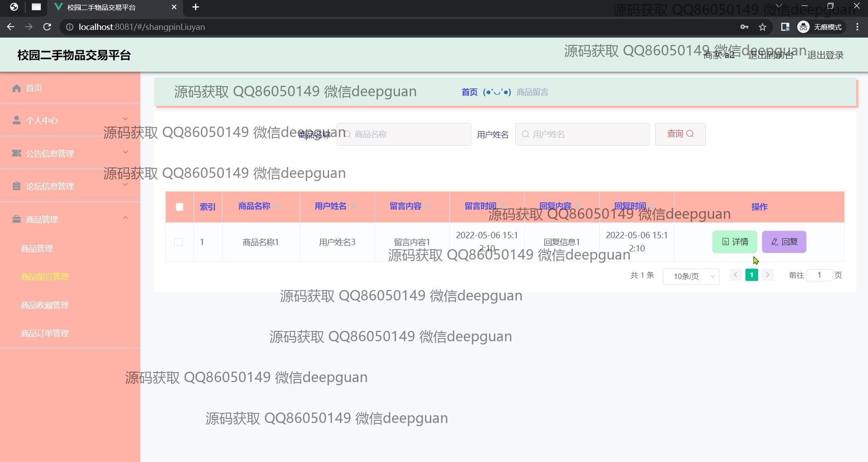This screenshot has width=868, height=462.
Task: Click the magnifier icon in 用户姓名 search box
Action: pyautogui.click(x=525, y=134)
